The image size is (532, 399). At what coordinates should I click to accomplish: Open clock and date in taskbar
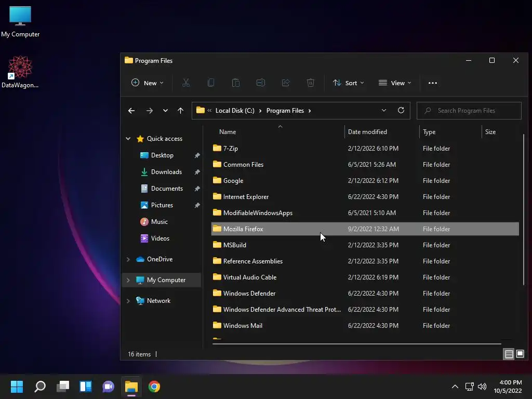[x=508, y=387]
